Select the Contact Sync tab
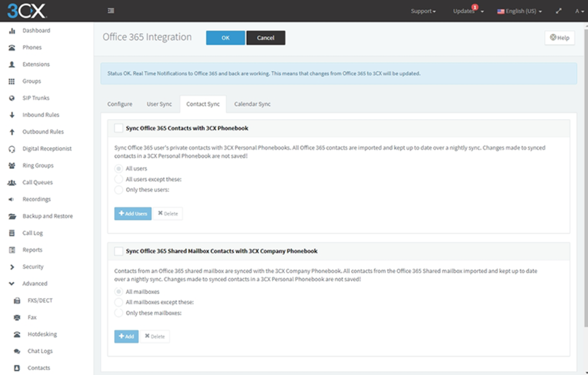The height and width of the screenshot is (375, 588). (203, 104)
